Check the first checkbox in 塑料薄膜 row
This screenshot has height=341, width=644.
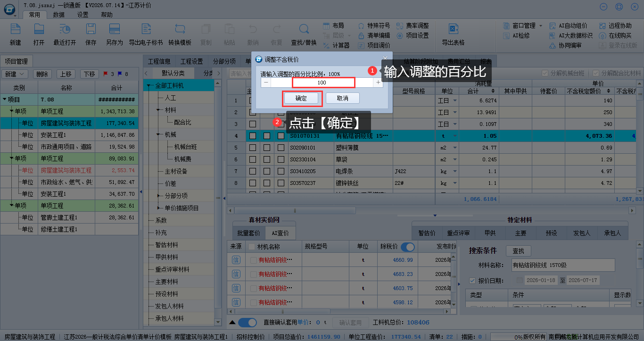(x=253, y=148)
